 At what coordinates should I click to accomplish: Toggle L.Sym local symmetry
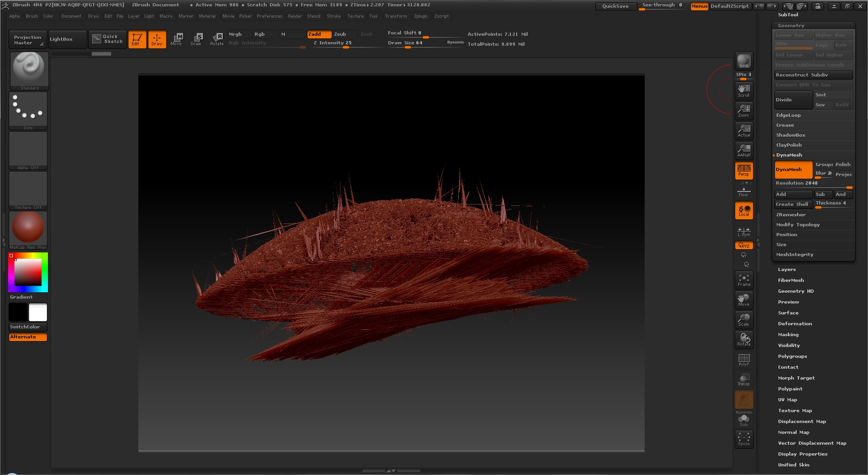coord(744,231)
